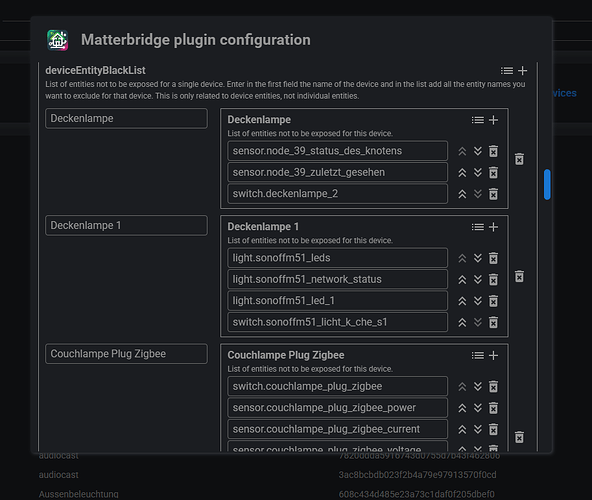The height and width of the screenshot is (500, 592).
Task: Delete the whole Deckenlampe device block
Action: [520, 159]
